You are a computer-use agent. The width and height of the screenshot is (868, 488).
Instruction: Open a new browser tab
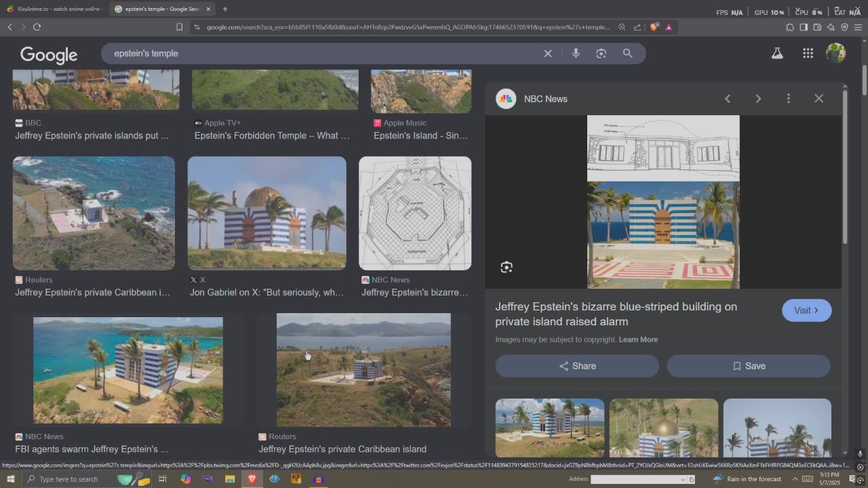coord(225,9)
